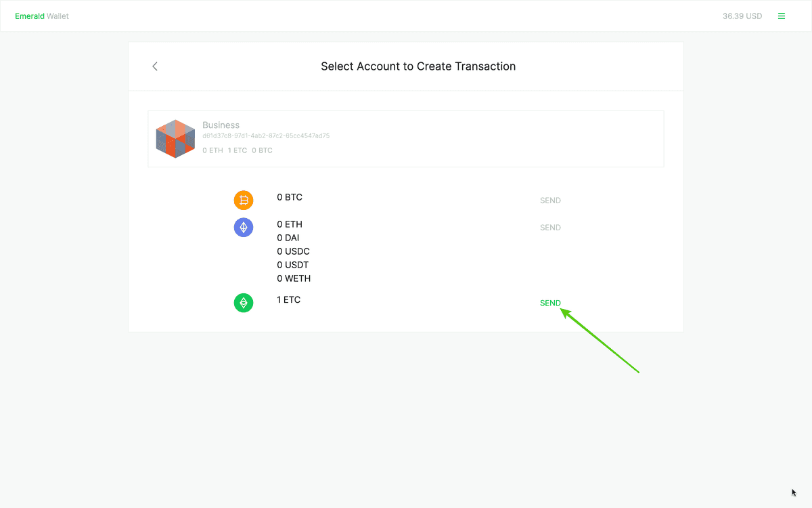Select the Ethereum coin icon
This screenshot has height=508, width=812.
click(244, 227)
